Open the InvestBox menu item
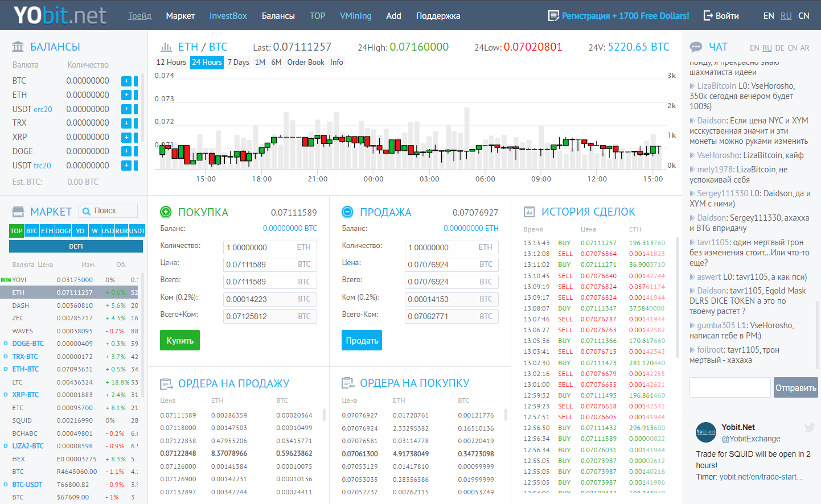The height and width of the screenshot is (504, 821). [228, 16]
